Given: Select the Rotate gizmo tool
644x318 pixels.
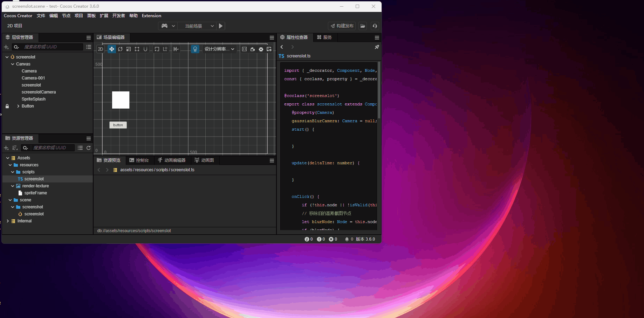Looking at the screenshot, I should [120, 49].
